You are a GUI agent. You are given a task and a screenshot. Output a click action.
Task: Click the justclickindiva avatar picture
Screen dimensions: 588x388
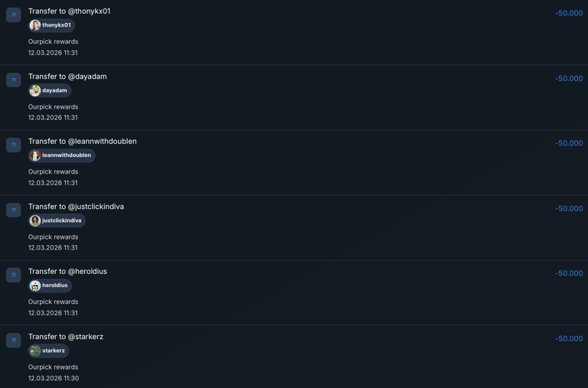tap(35, 220)
